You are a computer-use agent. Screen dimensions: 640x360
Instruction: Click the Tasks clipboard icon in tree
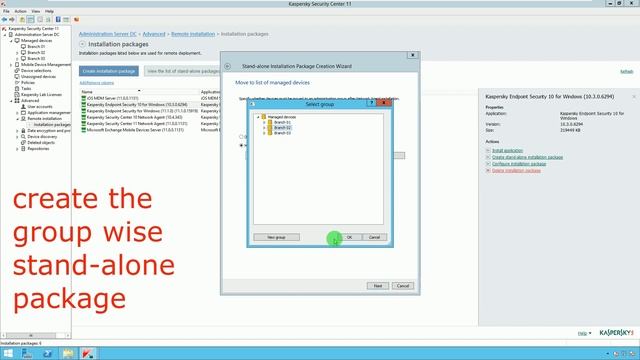pos(17,89)
